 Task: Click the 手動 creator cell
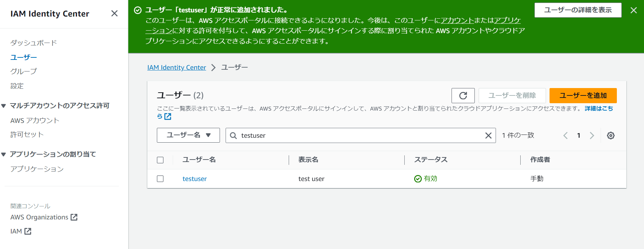[x=537, y=179]
